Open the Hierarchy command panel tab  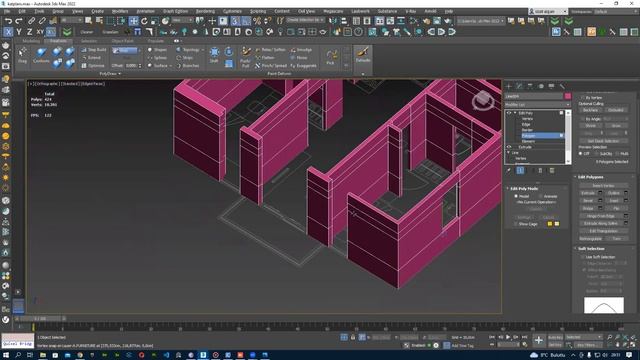point(530,86)
